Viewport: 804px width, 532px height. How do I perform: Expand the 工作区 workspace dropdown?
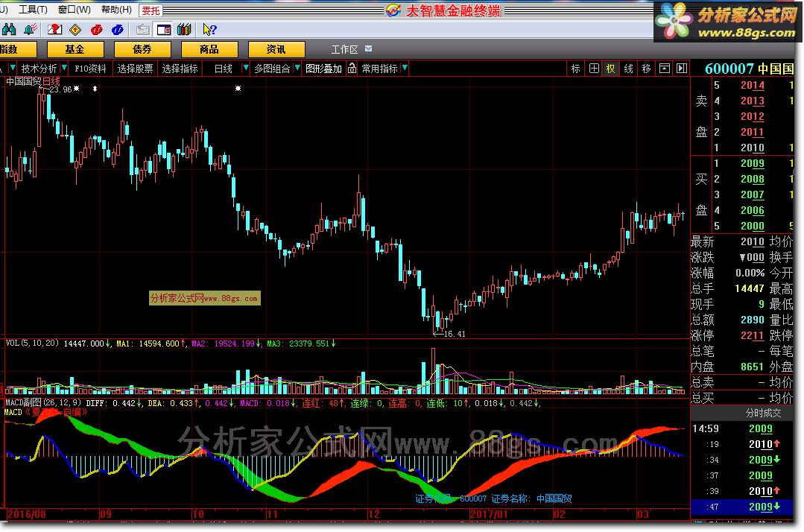368,48
